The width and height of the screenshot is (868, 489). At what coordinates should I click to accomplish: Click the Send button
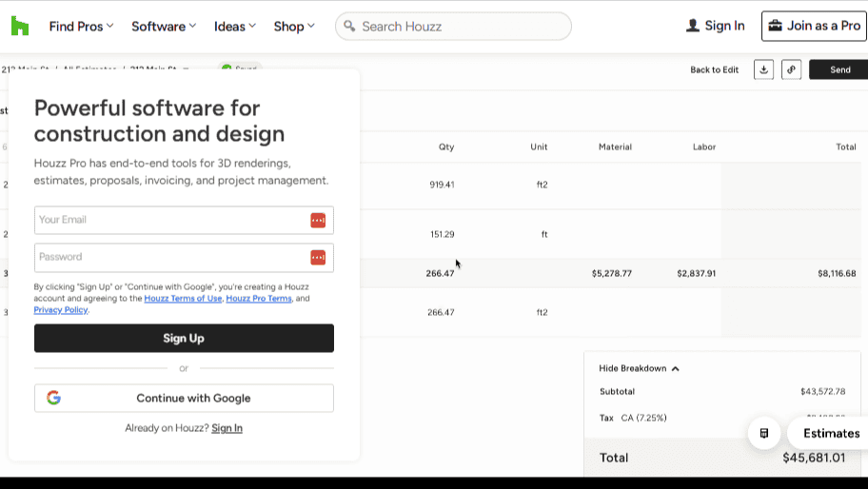839,69
